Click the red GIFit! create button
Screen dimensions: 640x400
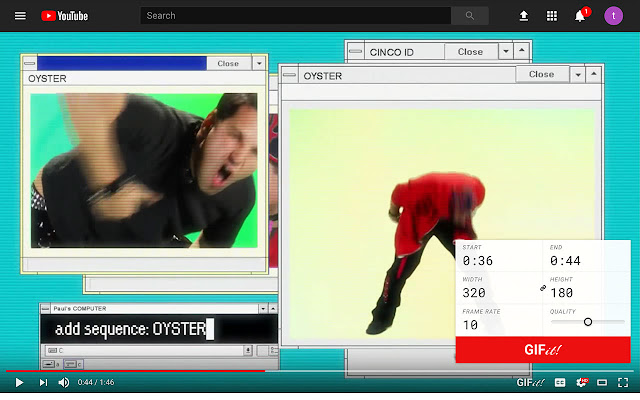pyautogui.click(x=543, y=349)
